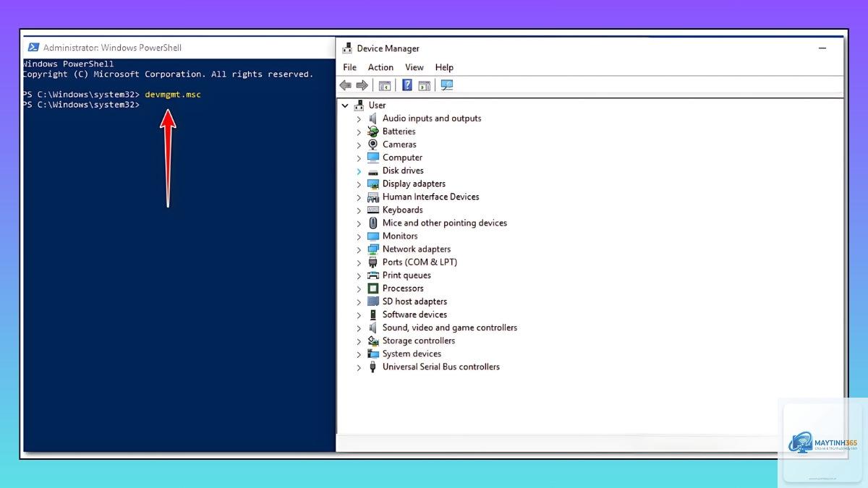
Task: Select the Software devices label
Action: (414, 314)
